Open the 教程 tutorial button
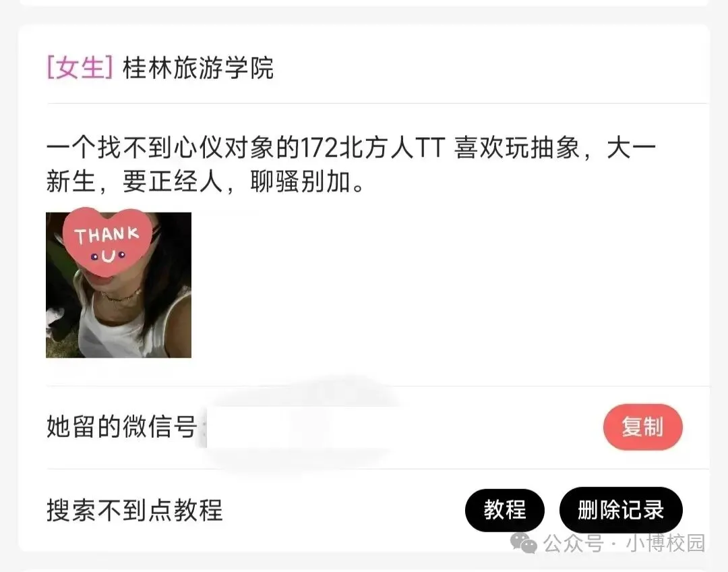Image resolution: width=728 pixels, height=572 pixels. [505, 510]
